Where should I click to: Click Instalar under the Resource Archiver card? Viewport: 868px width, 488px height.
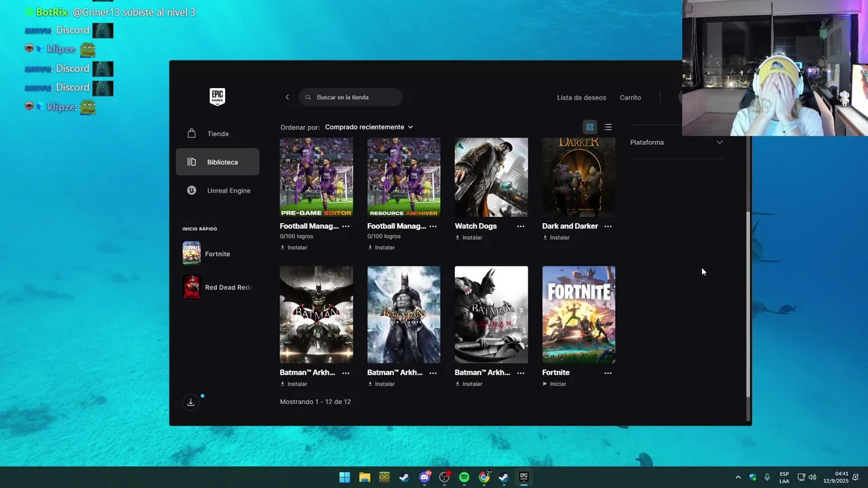pos(381,247)
